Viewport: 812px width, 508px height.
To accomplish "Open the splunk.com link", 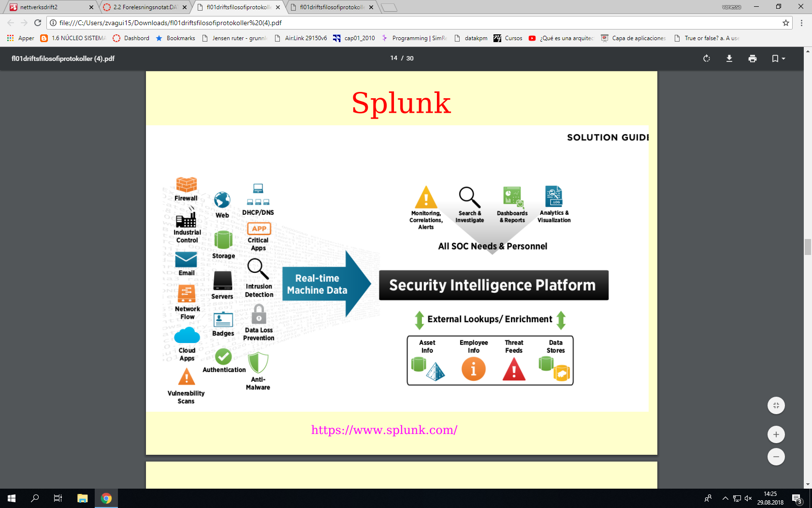I will [384, 430].
